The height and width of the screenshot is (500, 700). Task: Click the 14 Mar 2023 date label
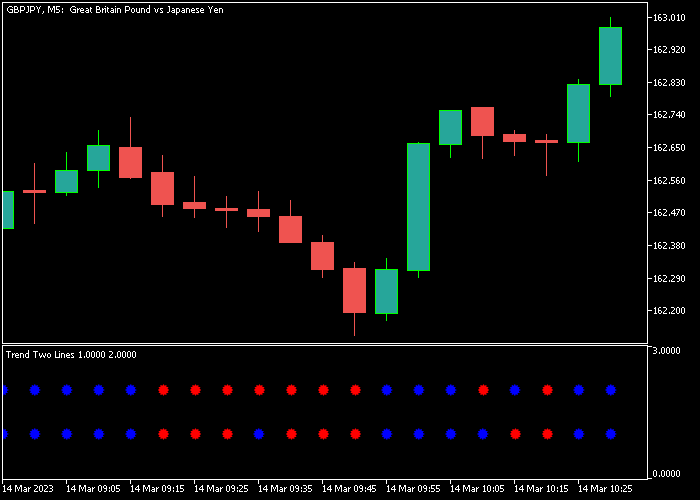[28, 489]
